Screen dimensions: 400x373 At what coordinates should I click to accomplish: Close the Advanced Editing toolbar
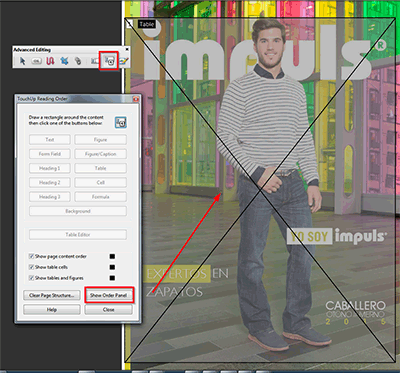coord(127,49)
